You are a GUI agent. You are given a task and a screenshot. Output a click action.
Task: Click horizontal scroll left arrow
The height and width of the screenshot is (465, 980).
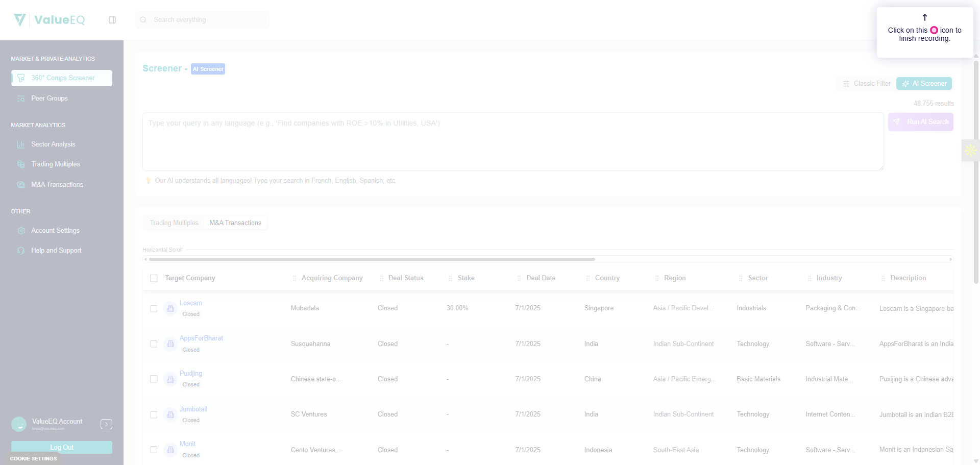145,259
